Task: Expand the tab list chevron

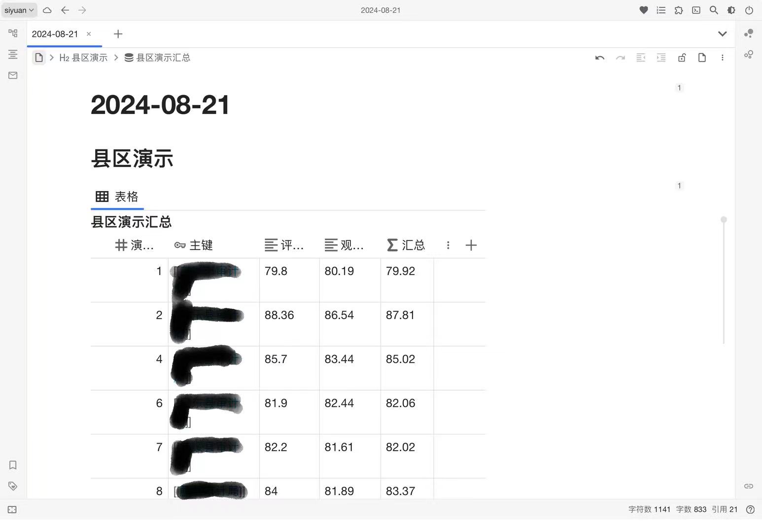Action: point(722,34)
